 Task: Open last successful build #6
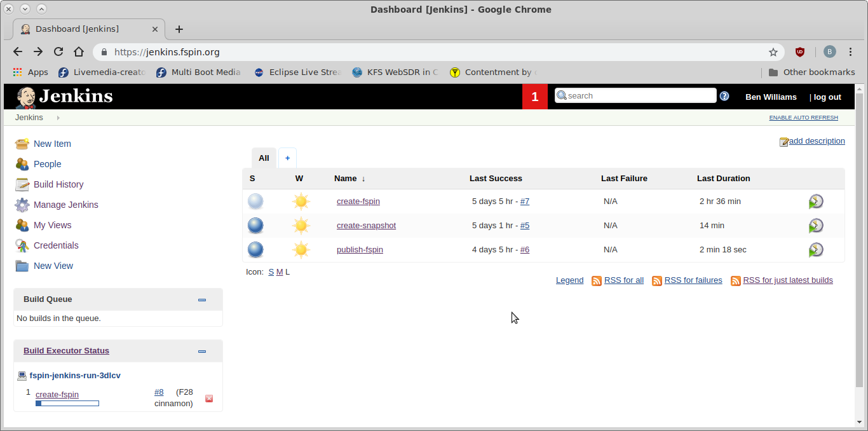click(x=525, y=250)
